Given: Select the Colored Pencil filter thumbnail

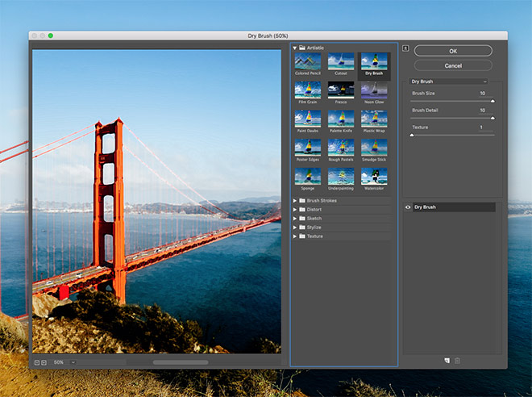Looking at the screenshot, I should (x=307, y=61).
